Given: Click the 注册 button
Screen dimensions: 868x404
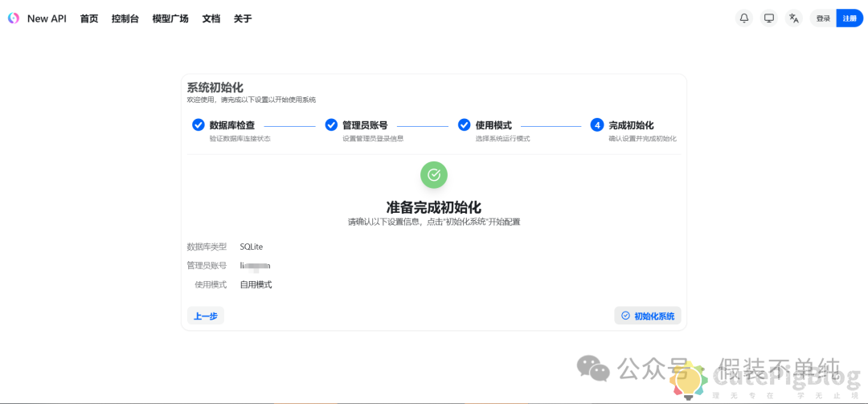Looking at the screenshot, I should click(x=850, y=18).
